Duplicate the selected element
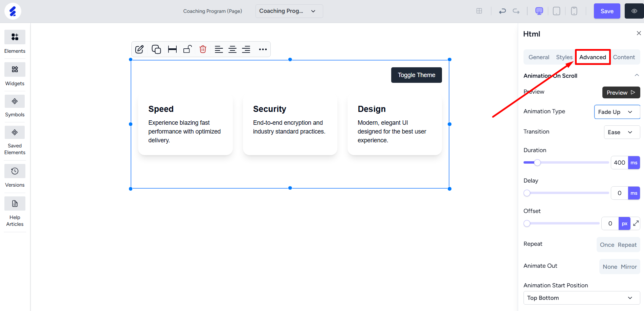 click(x=156, y=49)
